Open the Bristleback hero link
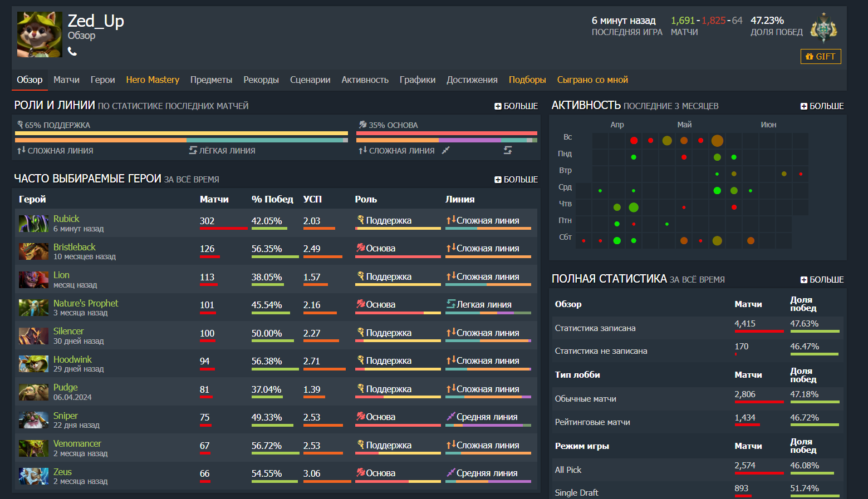Viewport: 868px width, 499px height. (75, 247)
